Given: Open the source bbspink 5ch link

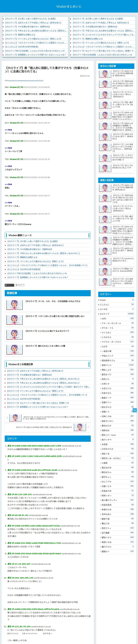Looking at the screenshot, I should [x=26, y=80].
